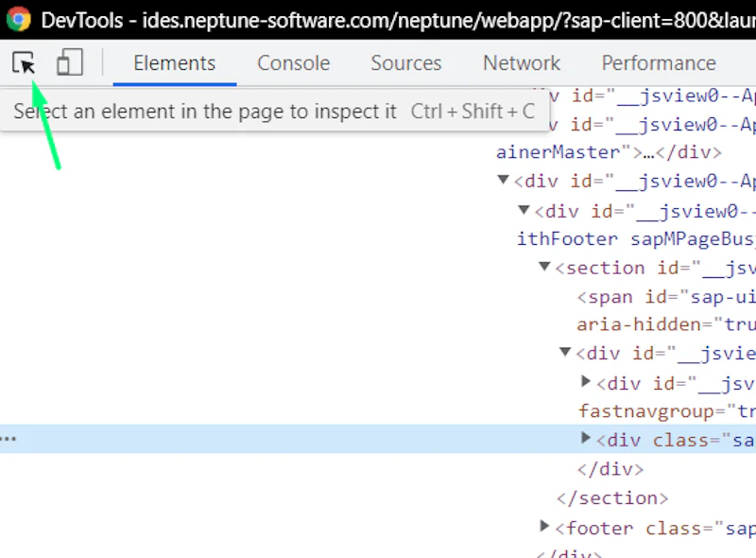Screen dimensions: 756x558
Task: Toggle the device toolbar icon
Action: pyautogui.click(x=70, y=62)
